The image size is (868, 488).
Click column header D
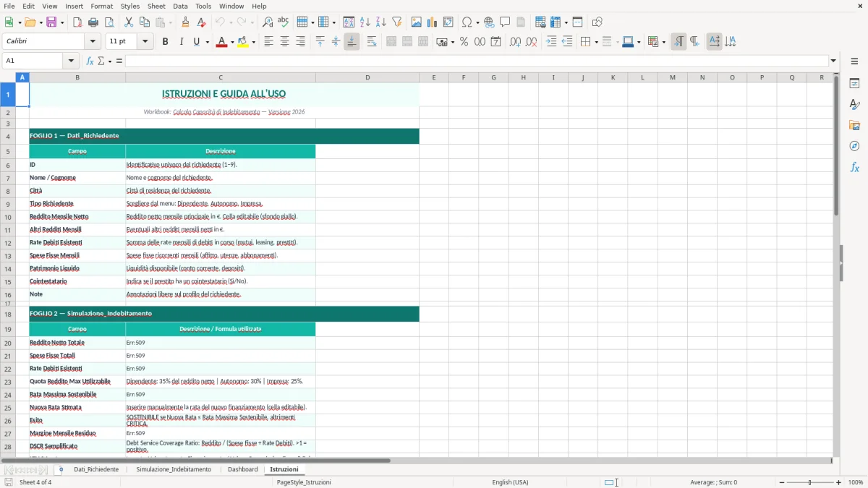(367, 77)
